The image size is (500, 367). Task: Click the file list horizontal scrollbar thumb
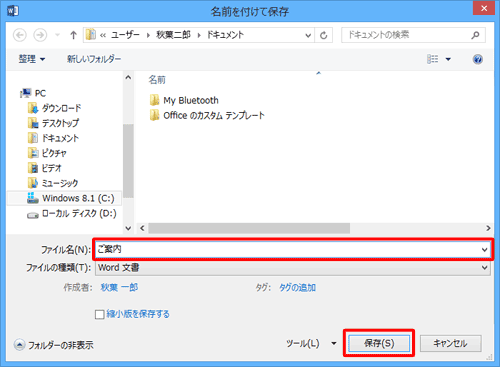(249, 228)
